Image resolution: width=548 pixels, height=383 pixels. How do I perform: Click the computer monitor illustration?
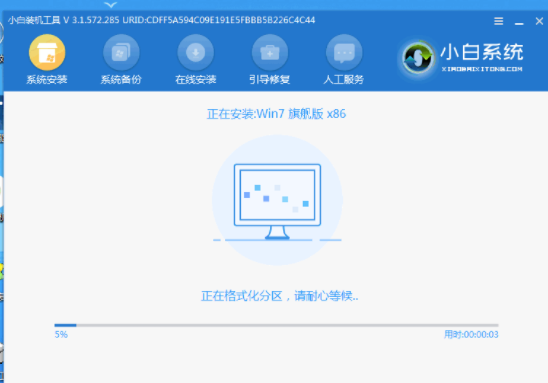(x=277, y=201)
